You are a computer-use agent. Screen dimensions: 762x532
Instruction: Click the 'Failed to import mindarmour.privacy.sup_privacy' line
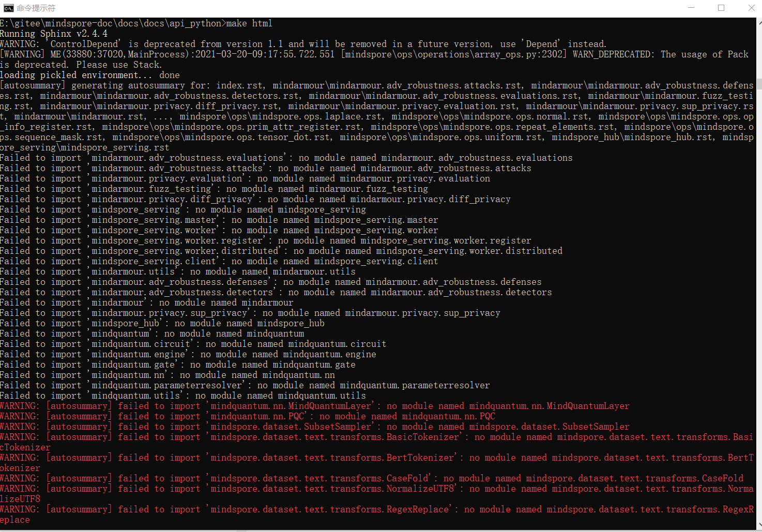[250, 313]
